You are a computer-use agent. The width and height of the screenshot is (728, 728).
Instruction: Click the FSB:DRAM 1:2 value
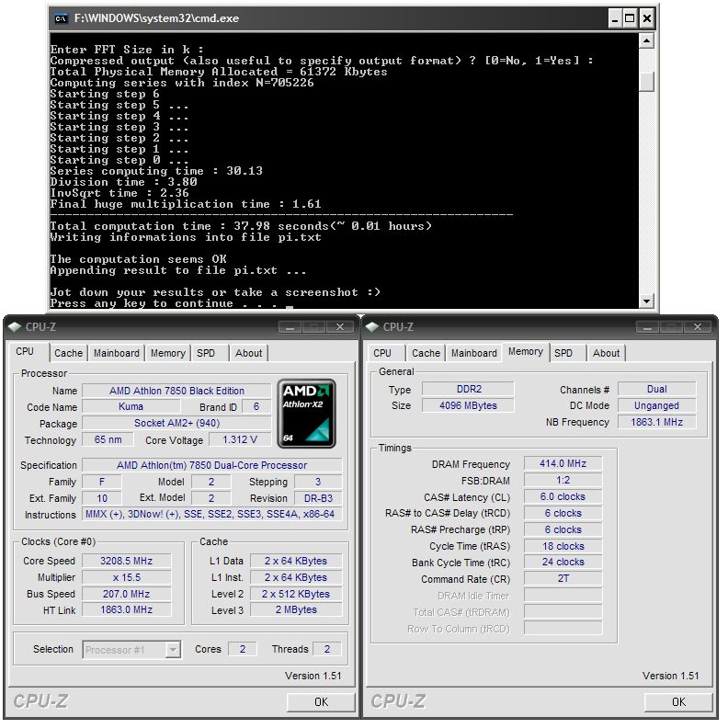pos(563,480)
